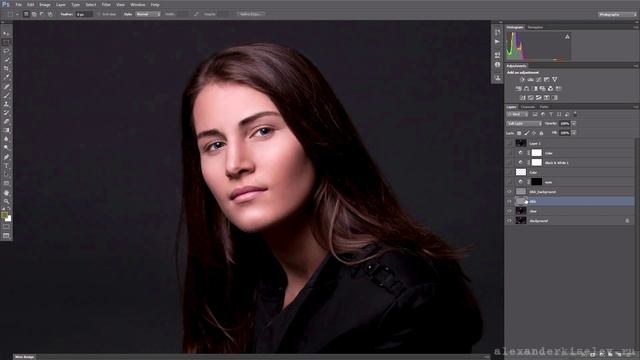Open the File menu
The image size is (640, 360).
[x=18, y=4]
